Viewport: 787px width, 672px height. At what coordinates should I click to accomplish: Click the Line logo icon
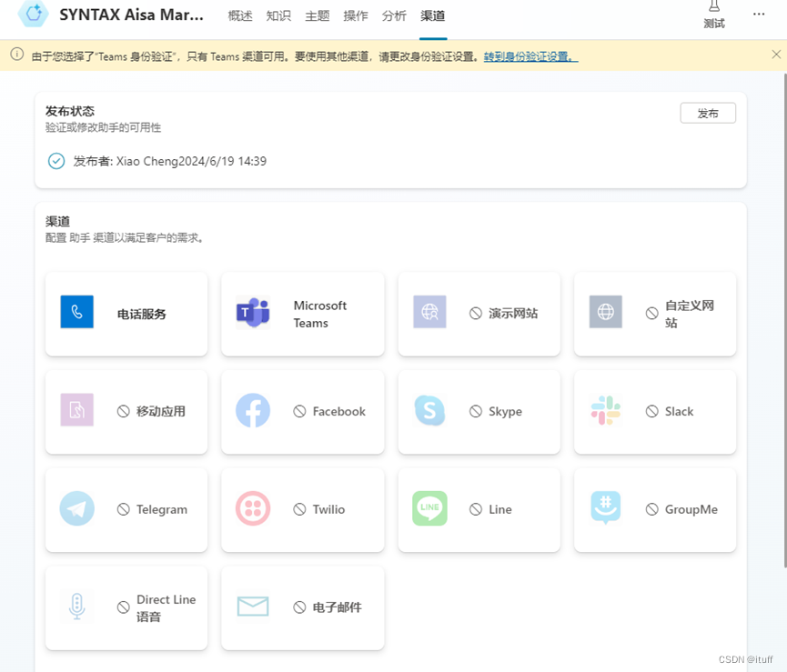click(x=429, y=508)
